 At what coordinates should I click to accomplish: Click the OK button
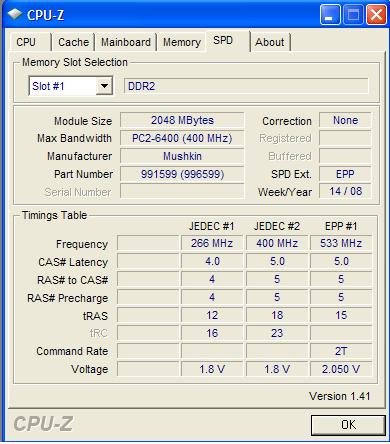click(x=348, y=425)
